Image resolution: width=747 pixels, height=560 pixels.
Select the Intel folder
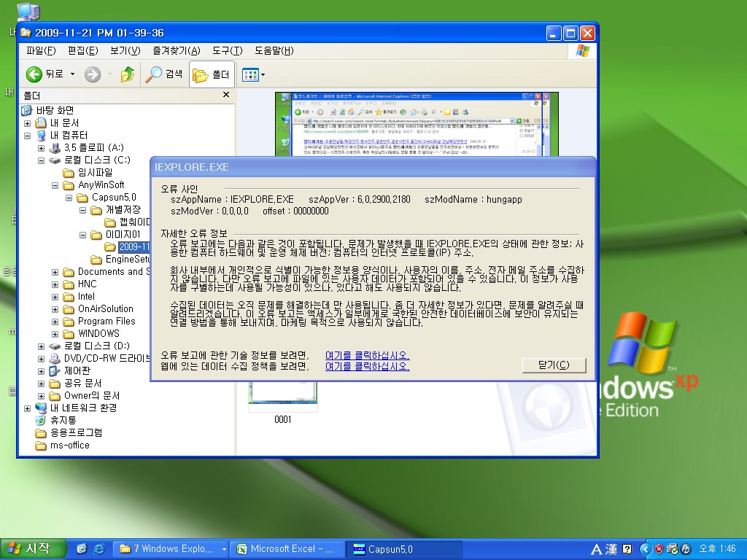click(86, 296)
